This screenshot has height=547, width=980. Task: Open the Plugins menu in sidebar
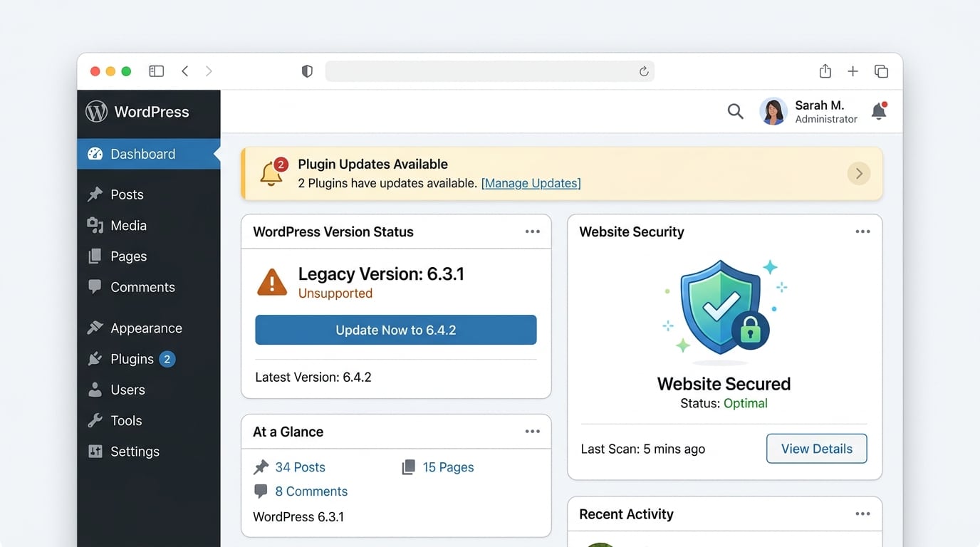(132, 359)
